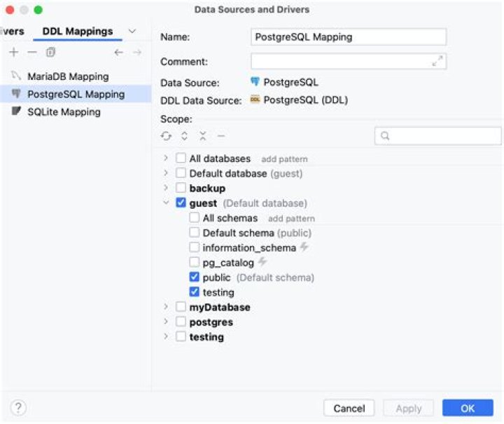This screenshot has height=424, width=504.
Task: Check the myDatabase checkbox
Action: click(x=181, y=306)
